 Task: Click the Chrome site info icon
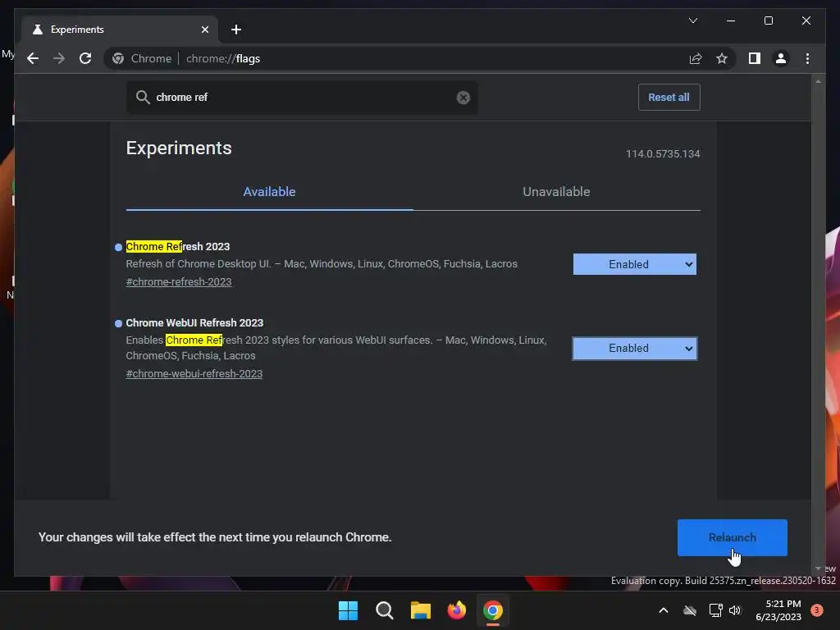pos(118,58)
